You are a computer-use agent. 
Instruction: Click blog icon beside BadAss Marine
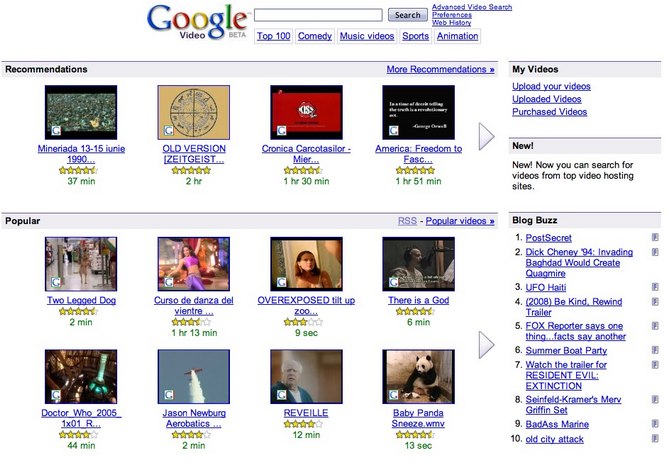[x=655, y=424]
